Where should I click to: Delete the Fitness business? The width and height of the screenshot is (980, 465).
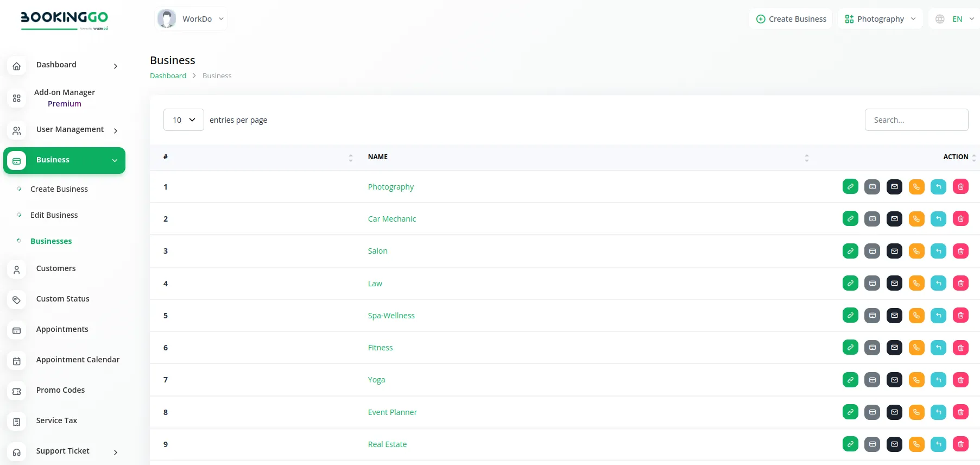tap(960, 348)
